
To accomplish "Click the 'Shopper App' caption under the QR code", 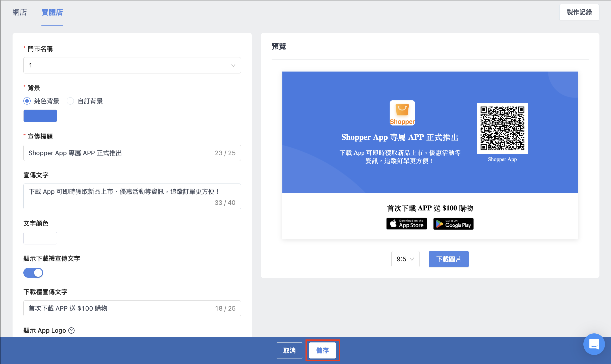I will [502, 159].
